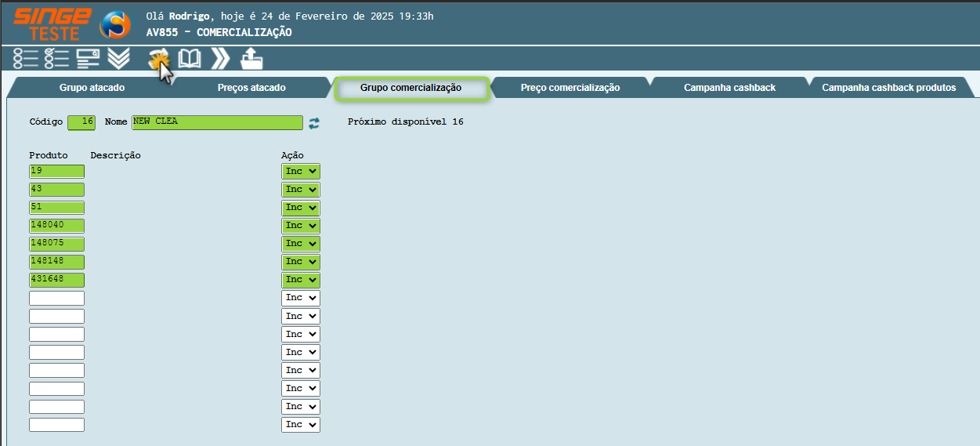Open the Ação dropdown for product 148040
980x446 pixels.
coord(301,226)
